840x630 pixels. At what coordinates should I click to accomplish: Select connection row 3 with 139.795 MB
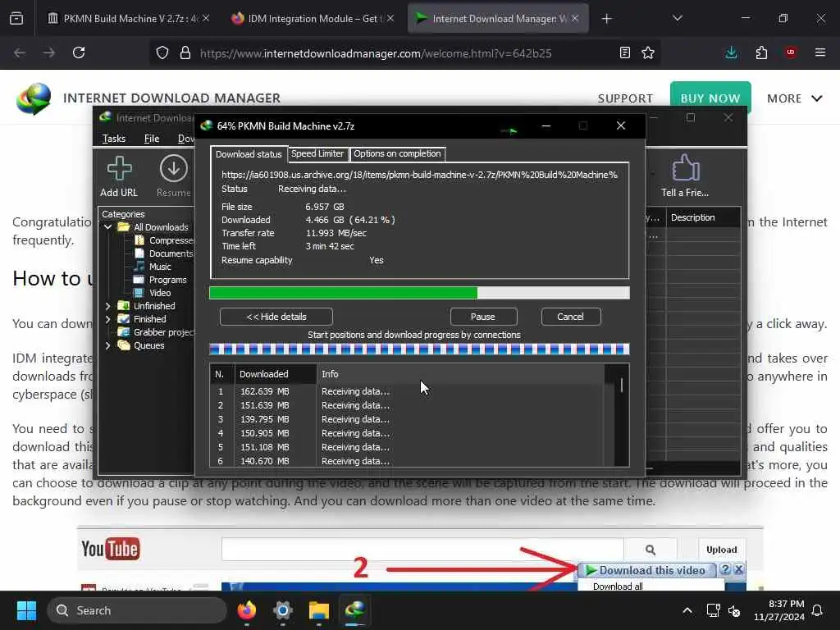click(407, 419)
